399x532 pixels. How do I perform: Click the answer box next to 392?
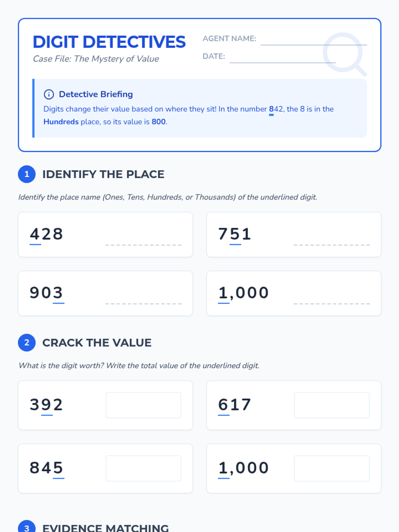click(143, 405)
